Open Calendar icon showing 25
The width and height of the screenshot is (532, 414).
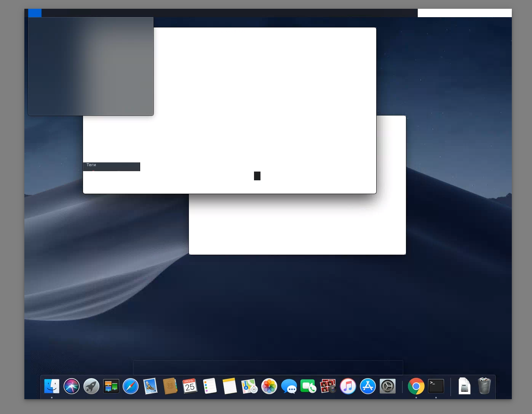[190, 386]
